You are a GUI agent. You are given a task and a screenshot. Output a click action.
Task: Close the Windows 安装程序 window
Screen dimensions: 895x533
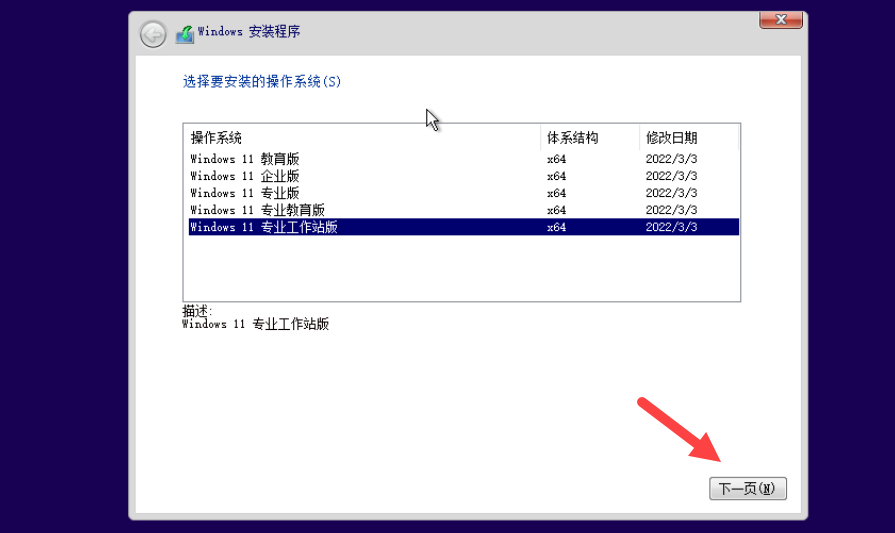tap(780, 19)
